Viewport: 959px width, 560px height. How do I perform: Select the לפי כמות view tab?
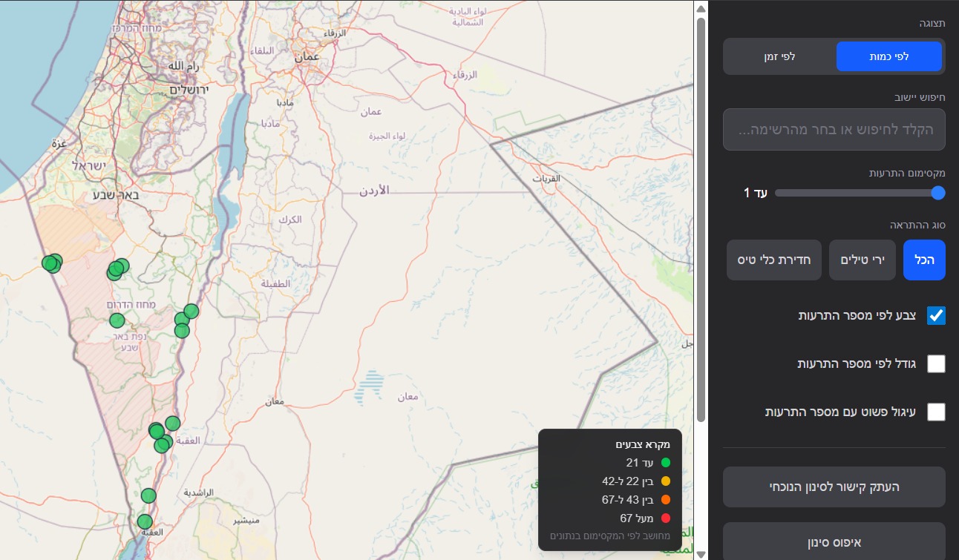888,56
